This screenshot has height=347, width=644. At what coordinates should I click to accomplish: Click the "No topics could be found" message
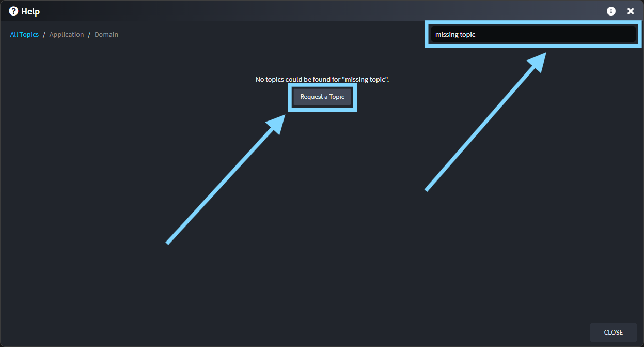click(322, 80)
